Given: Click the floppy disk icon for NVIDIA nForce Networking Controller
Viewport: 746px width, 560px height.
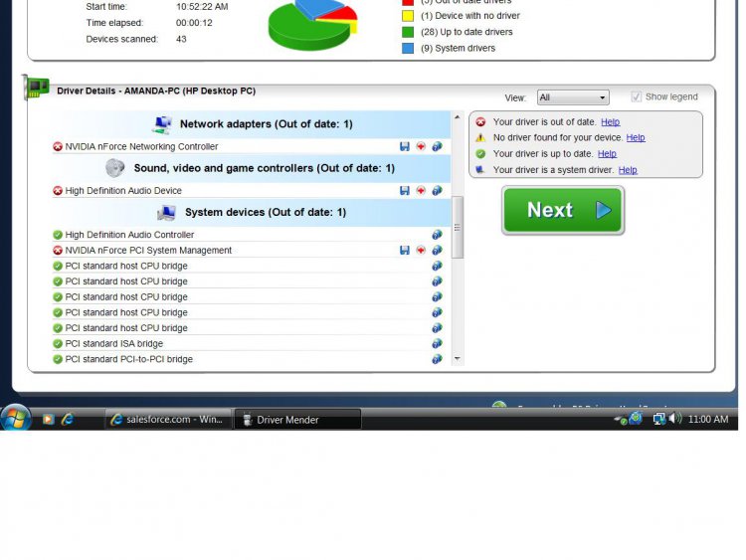Looking at the screenshot, I should (x=405, y=146).
